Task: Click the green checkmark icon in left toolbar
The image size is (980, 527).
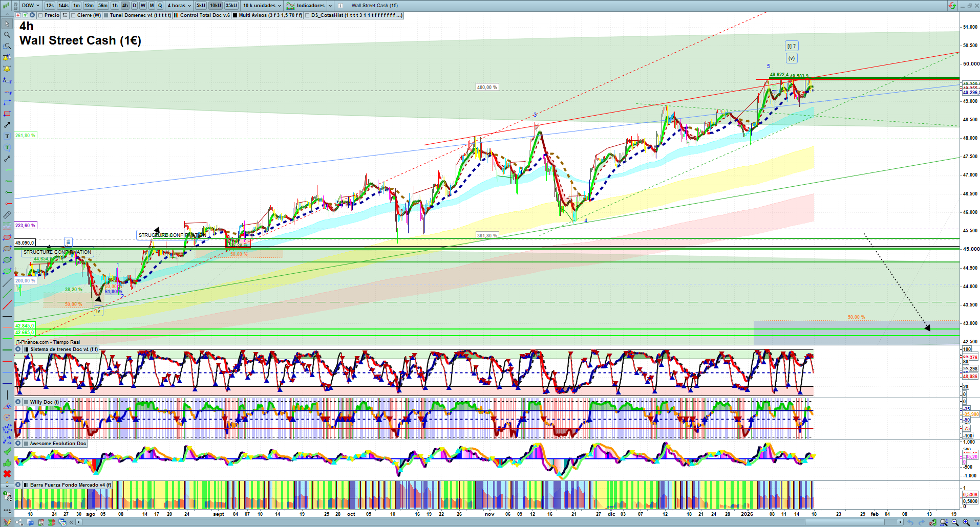Action: pos(7,451)
